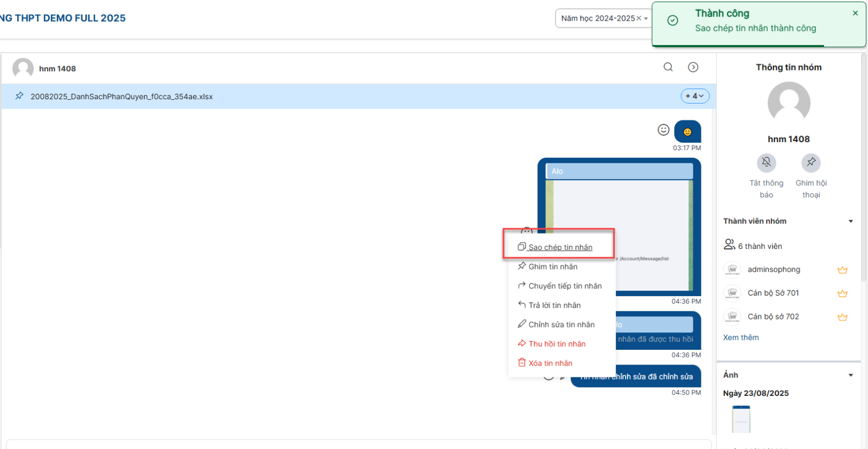Expand the +4 pinned messages dropdown

(694, 96)
